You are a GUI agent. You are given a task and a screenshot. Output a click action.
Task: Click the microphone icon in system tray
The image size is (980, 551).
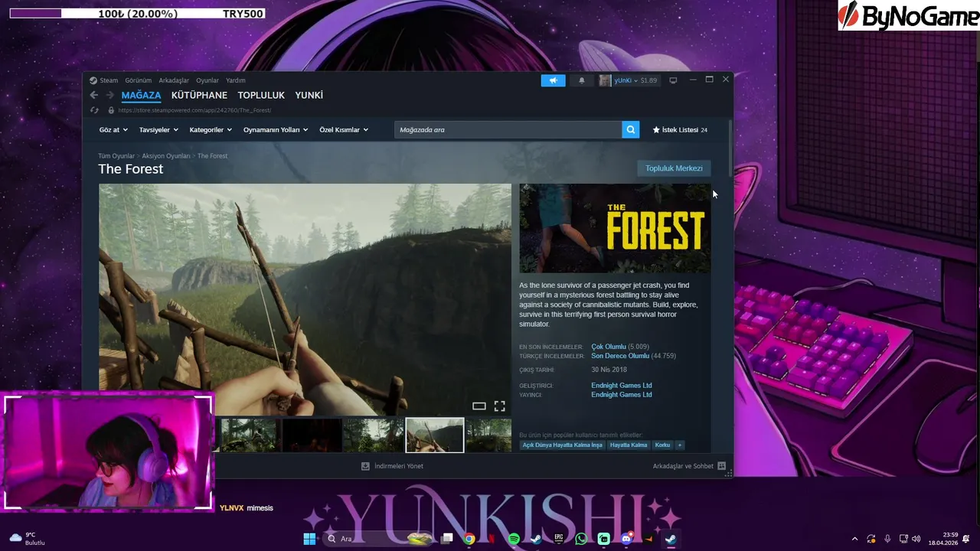(887, 539)
